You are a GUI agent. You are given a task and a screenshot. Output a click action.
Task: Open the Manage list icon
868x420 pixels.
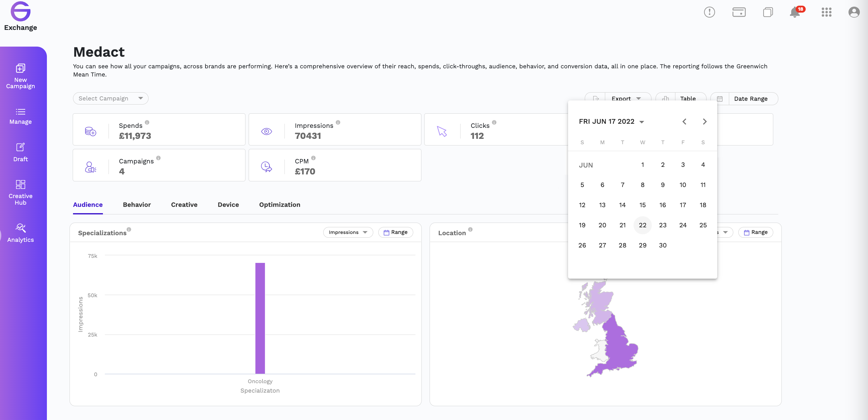tap(20, 111)
